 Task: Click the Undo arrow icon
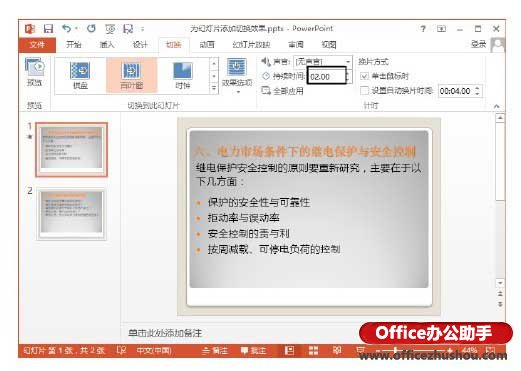[x=66, y=29]
